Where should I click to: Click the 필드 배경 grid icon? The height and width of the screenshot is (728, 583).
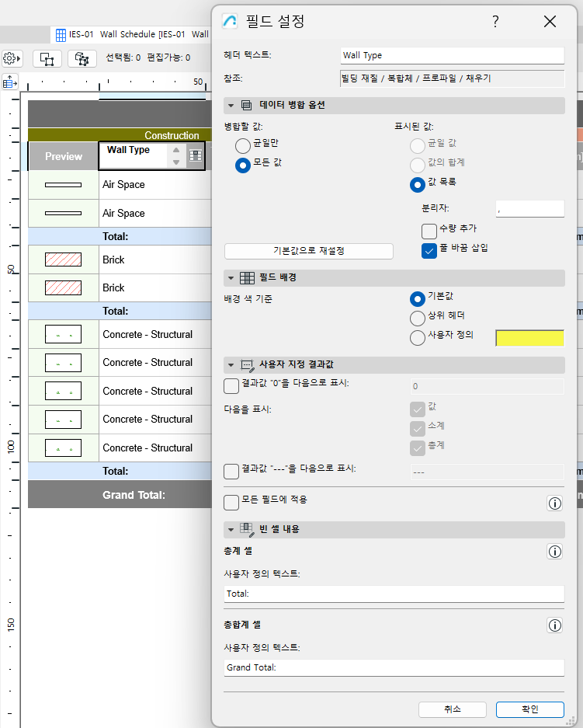coord(247,277)
